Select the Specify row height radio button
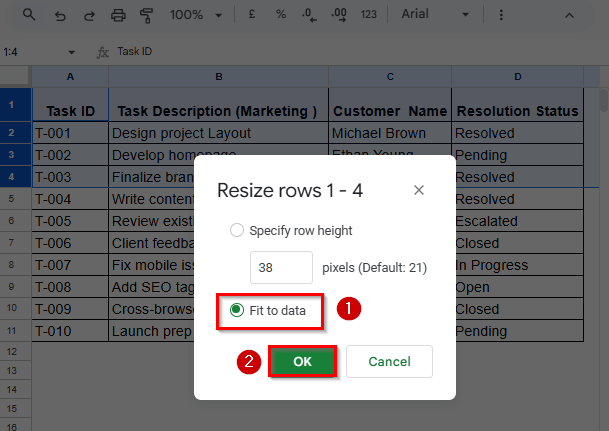Image resolution: width=609 pixels, height=431 pixels. point(237,230)
